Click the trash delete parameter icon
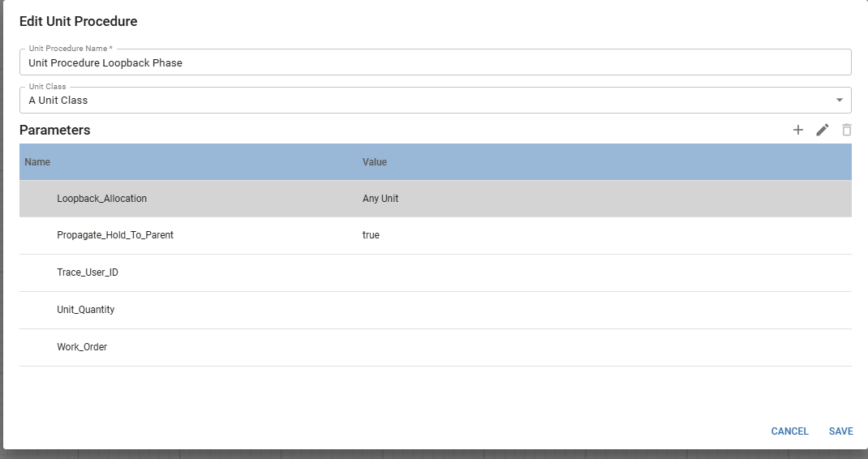 (x=847, y=130)
